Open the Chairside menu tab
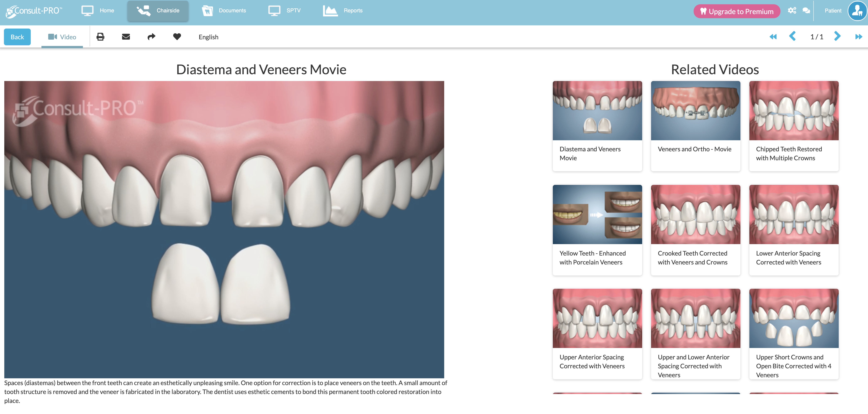The width and height of the screenshot is (868, 414). tap(158, 11)
